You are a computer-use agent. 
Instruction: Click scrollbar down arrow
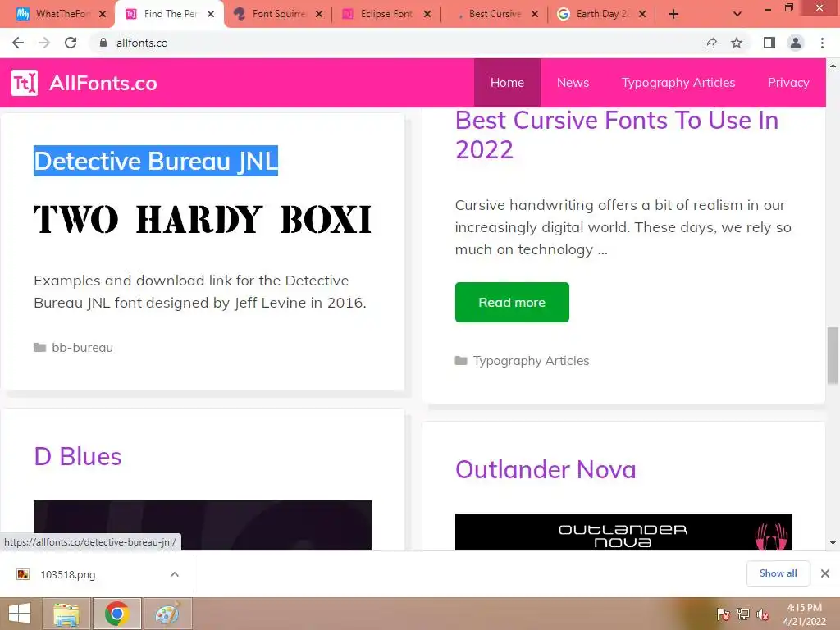tap(833, 543)
